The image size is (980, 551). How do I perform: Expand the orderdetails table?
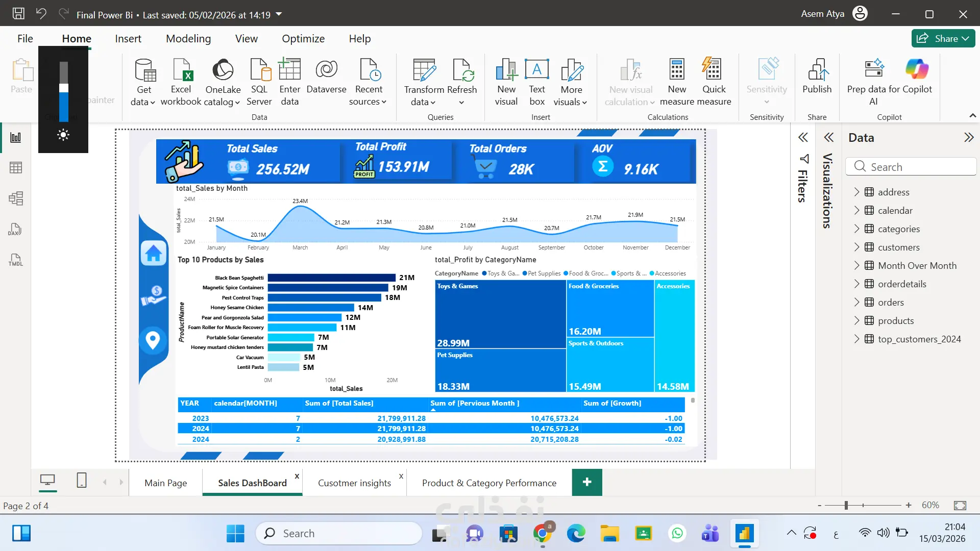pos(857,284)
